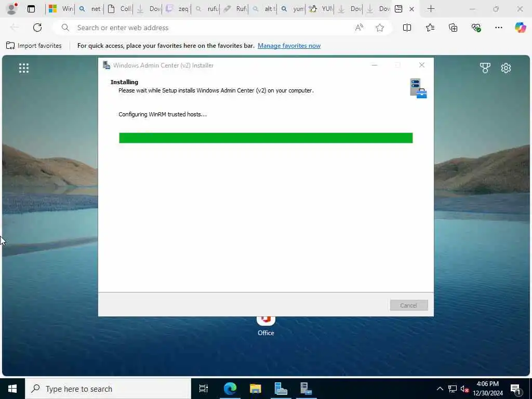
Task: Close the active new tab
Action: tap(411, 9)
